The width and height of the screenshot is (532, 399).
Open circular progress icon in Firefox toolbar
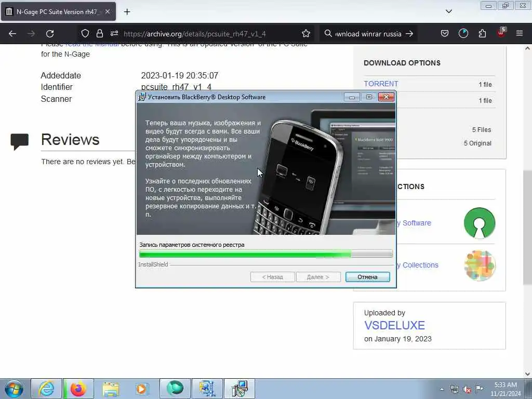click(463, 33)
